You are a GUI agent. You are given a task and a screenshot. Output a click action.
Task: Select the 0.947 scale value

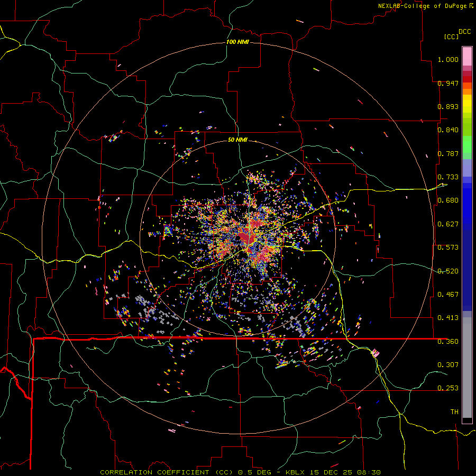[x=448, y=83]
